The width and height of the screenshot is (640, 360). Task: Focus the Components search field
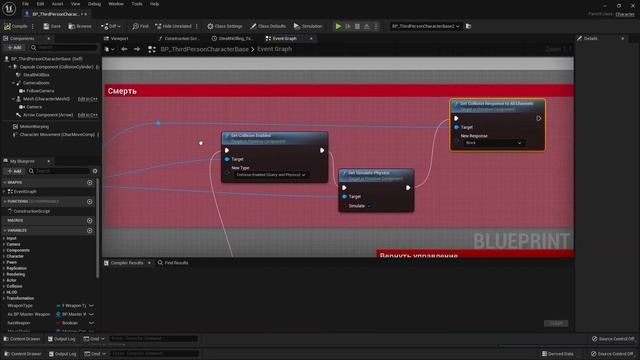tap(64, 48)
